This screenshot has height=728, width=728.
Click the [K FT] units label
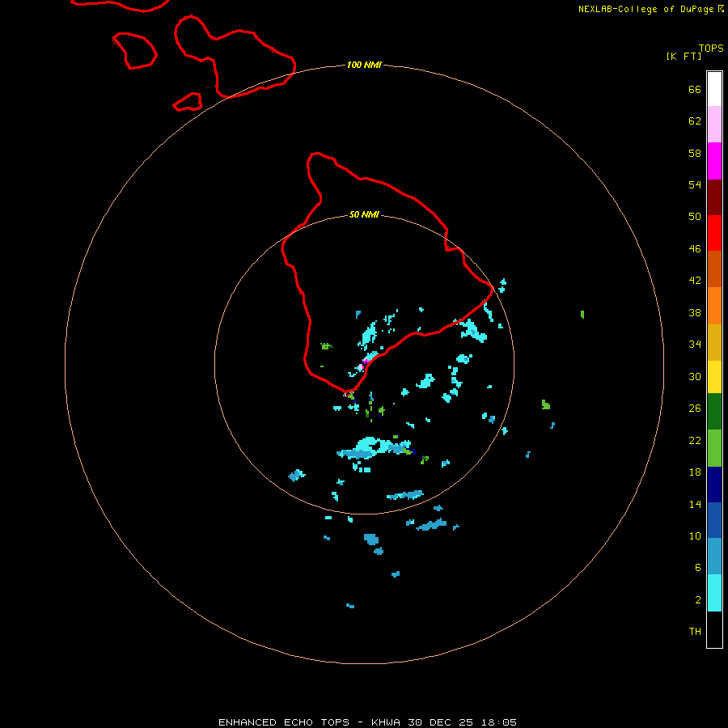coord(684,56)
